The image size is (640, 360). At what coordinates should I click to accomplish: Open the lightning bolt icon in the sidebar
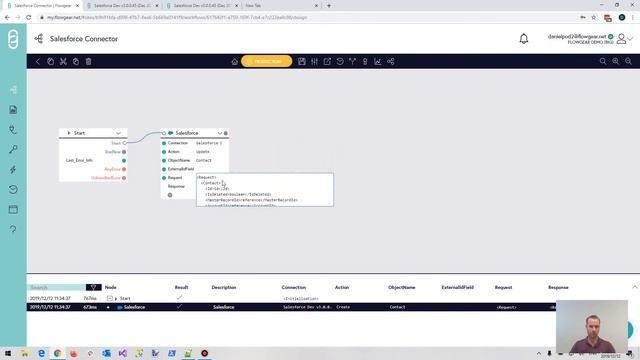[x=13, y=169]
